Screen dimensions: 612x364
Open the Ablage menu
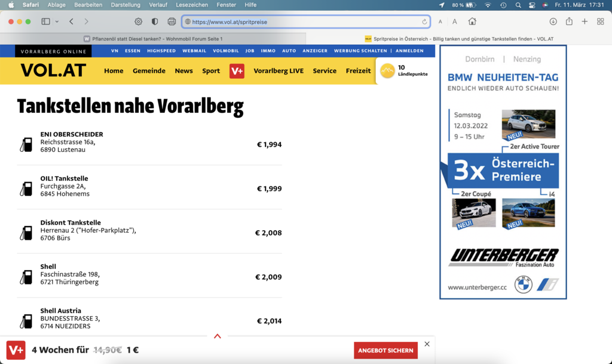57,5
